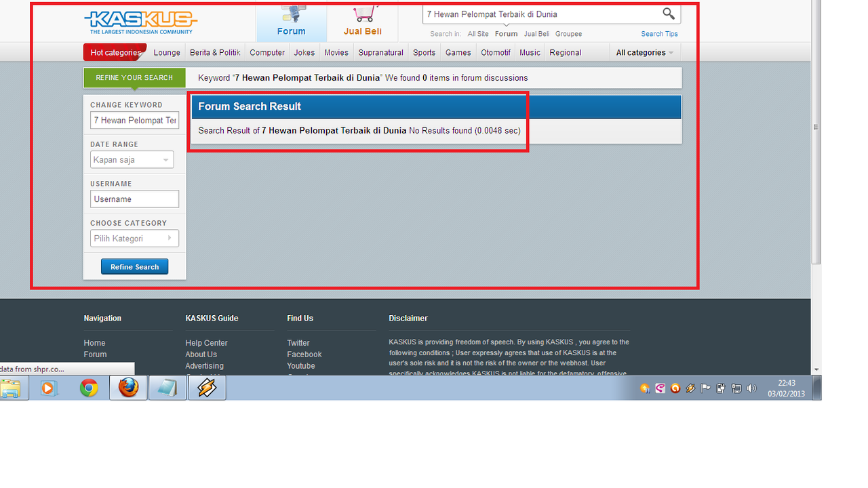
Task: Open Regional category
Action: pyautogui.click(x=566, y=52)
